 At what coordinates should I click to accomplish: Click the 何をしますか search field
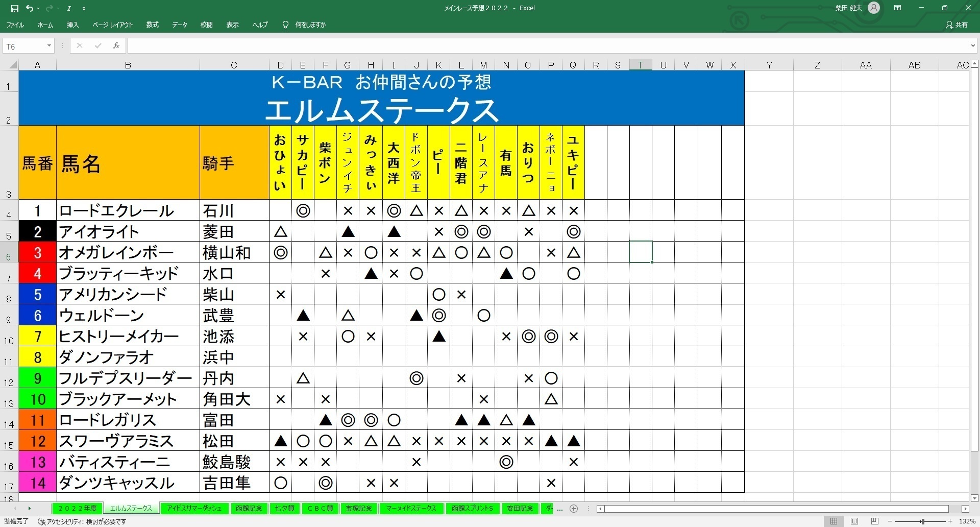point(310,25)
